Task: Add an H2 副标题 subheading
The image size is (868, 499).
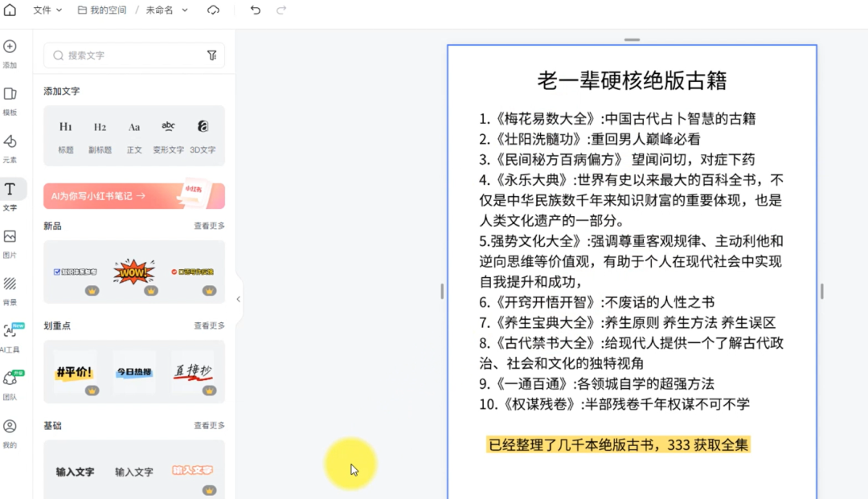Action: [100, 136]
